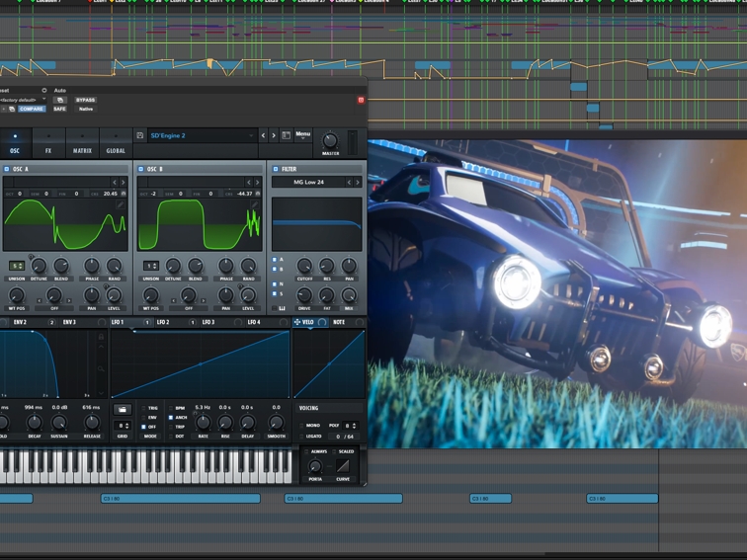Go to previous preset with left arrow
The image size is (747, 560).
264,135
